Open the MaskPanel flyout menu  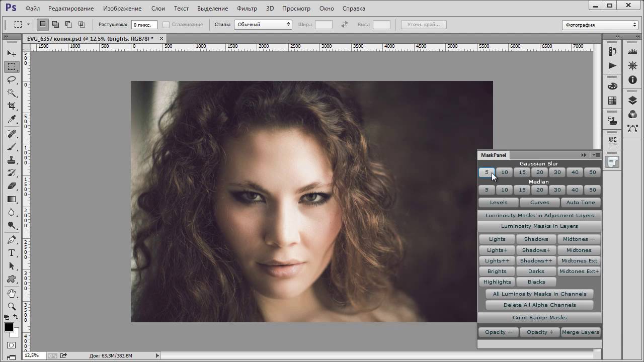click(596, 155)
